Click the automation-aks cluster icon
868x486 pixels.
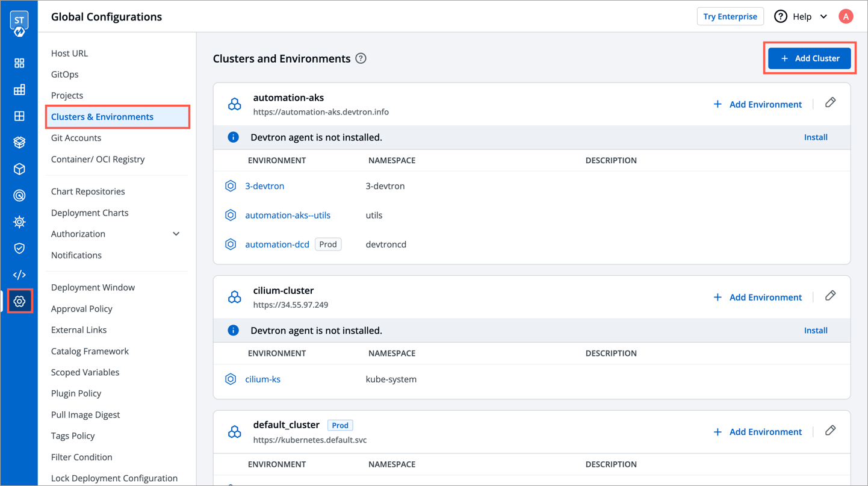(235, 104)
